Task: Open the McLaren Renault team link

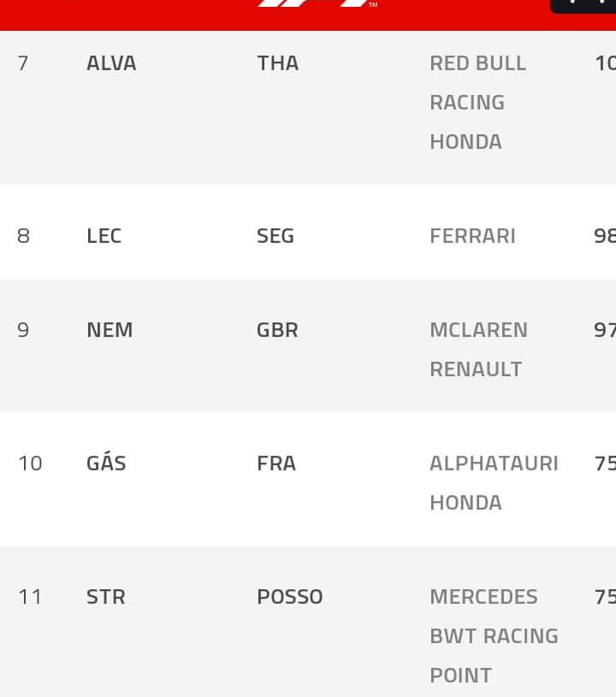Action: 478,350
